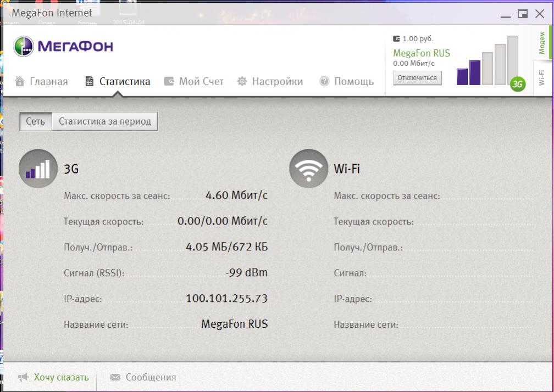Image resolution: width=554 pixels, height=392 pixels.
Task: Open the Мой Счет tab
Action: [x=193, y=81]
